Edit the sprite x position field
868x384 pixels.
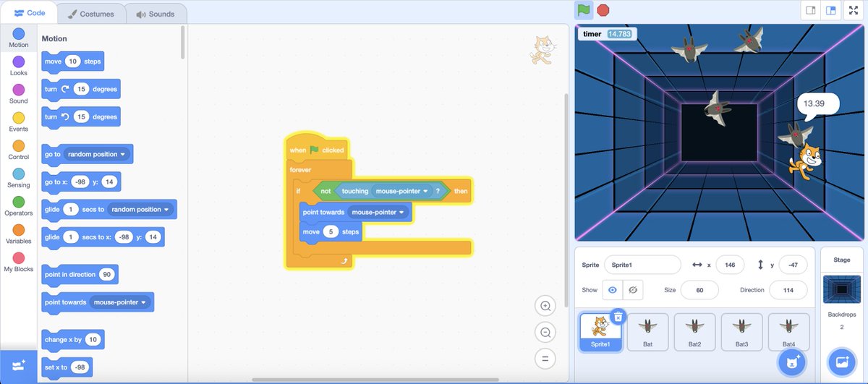(730, 265)
